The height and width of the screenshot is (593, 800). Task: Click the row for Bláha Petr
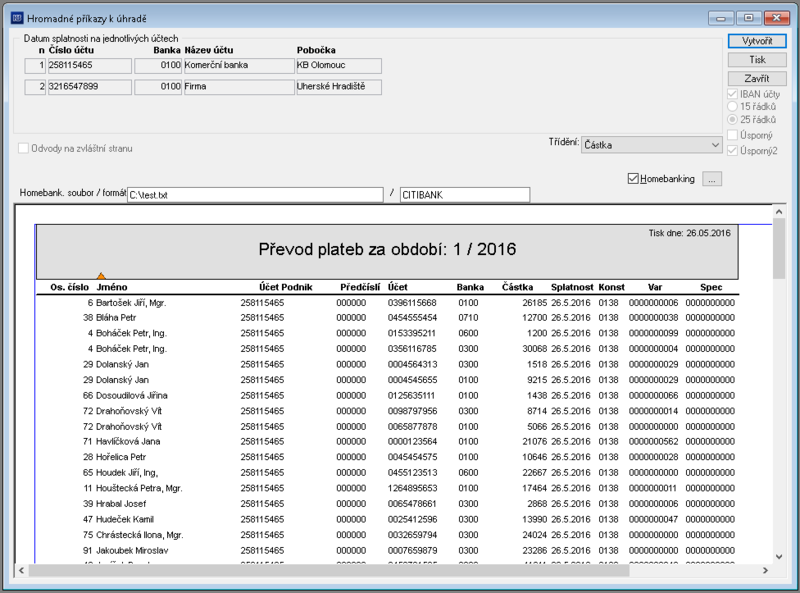point(388,317)
